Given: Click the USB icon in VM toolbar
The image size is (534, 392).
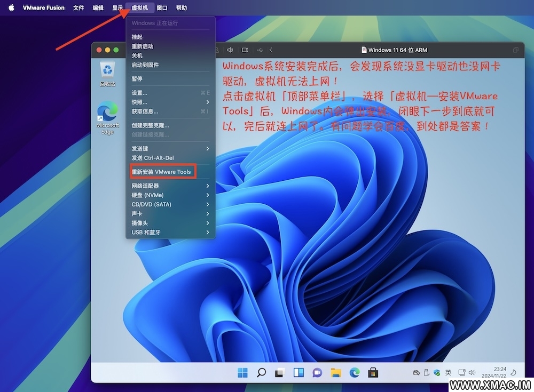Looking at the screenshot, I should pos(260,50).
